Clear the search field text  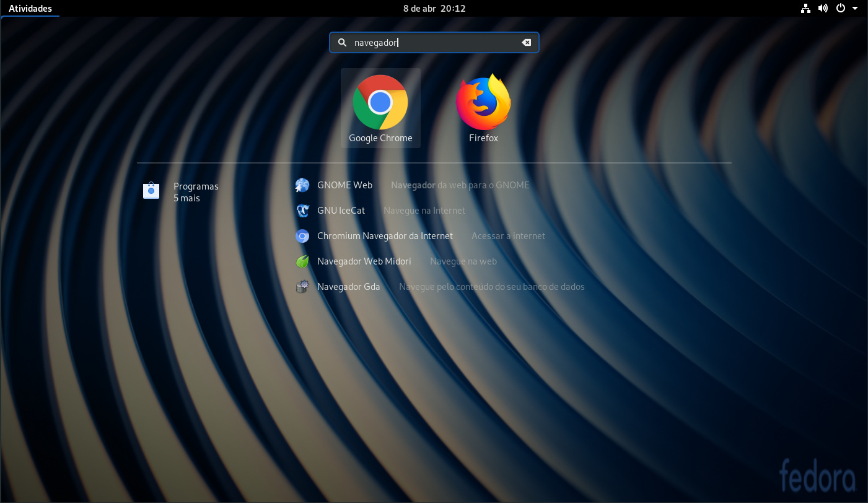(526, 43)
